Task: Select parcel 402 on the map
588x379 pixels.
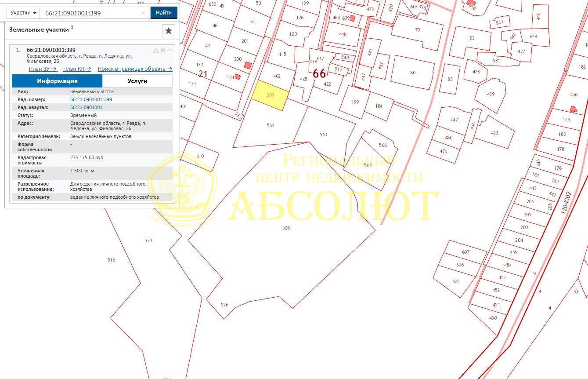Action: pyautogui.click(x=277, y=76)
